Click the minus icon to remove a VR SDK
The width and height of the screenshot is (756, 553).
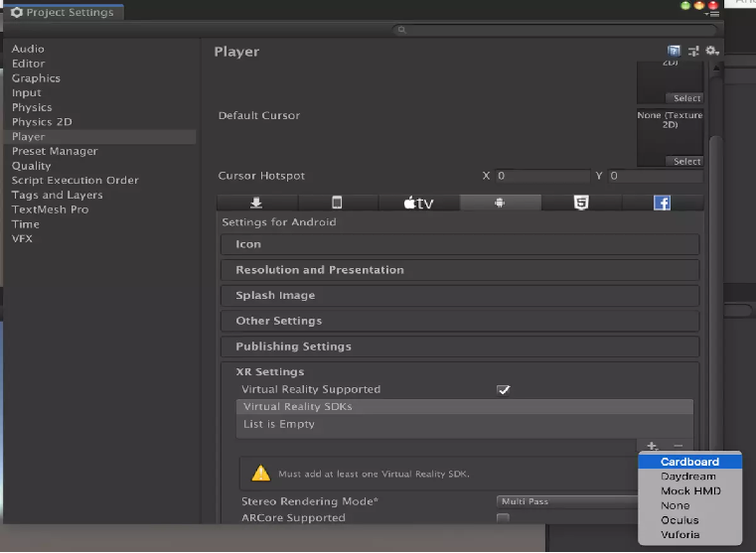[679, 446]
